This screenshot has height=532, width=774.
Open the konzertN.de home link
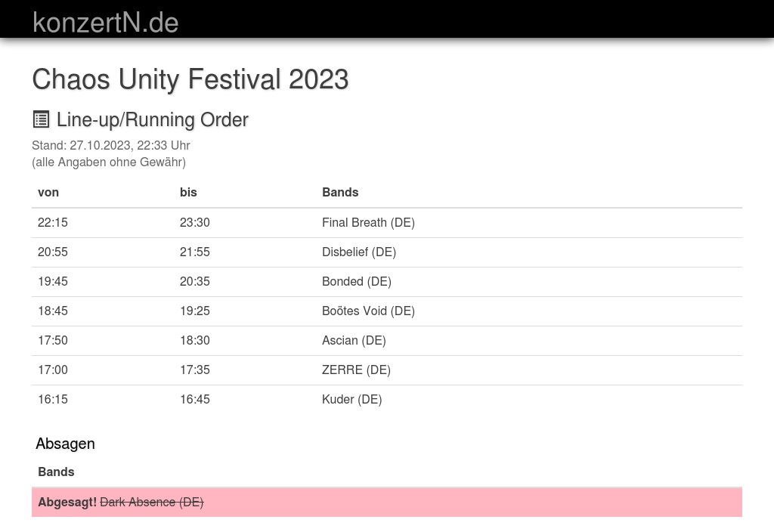pyautogui.click(x=105, y=22)
